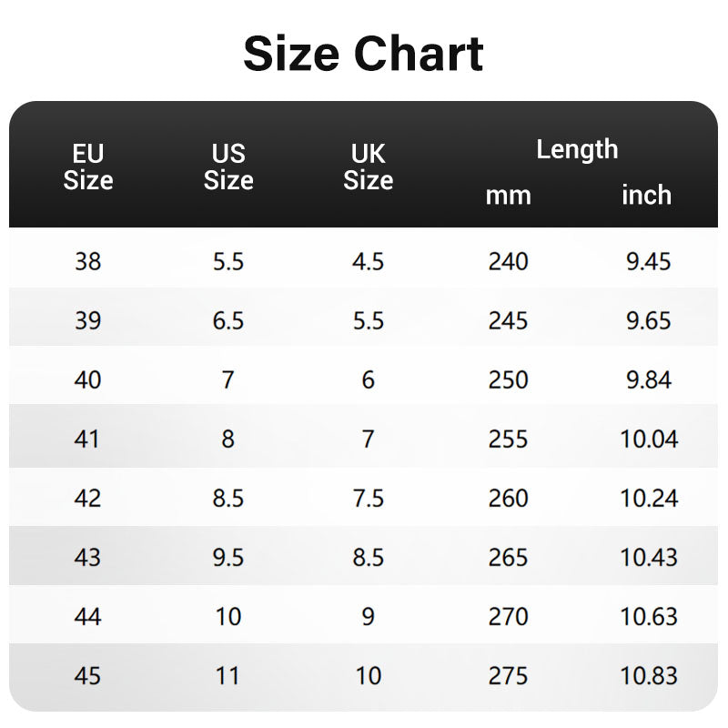
Task: Select the US Size column header
Action: click(227, 167)
